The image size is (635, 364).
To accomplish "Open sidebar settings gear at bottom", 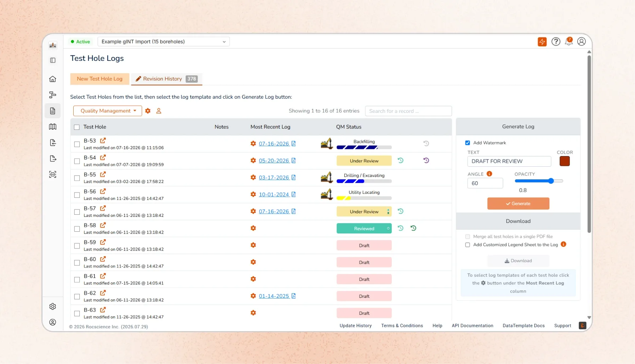I will point(53,306).
